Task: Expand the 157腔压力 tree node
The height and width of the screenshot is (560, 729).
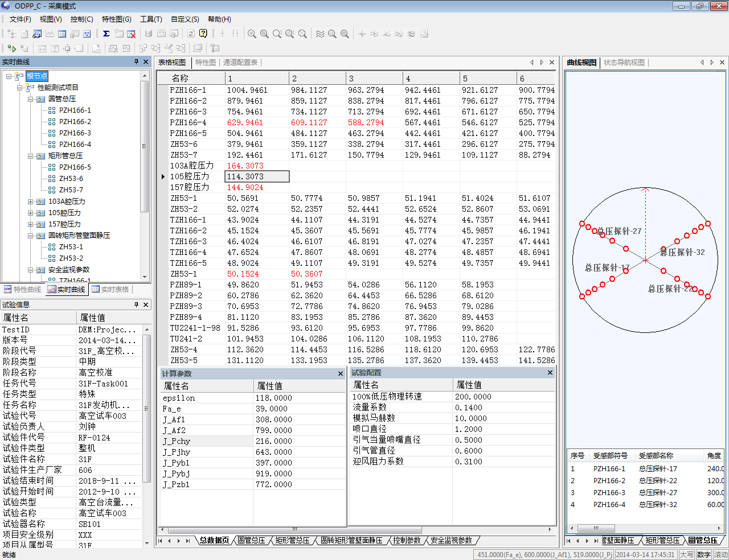Action: tap(31, 224)
